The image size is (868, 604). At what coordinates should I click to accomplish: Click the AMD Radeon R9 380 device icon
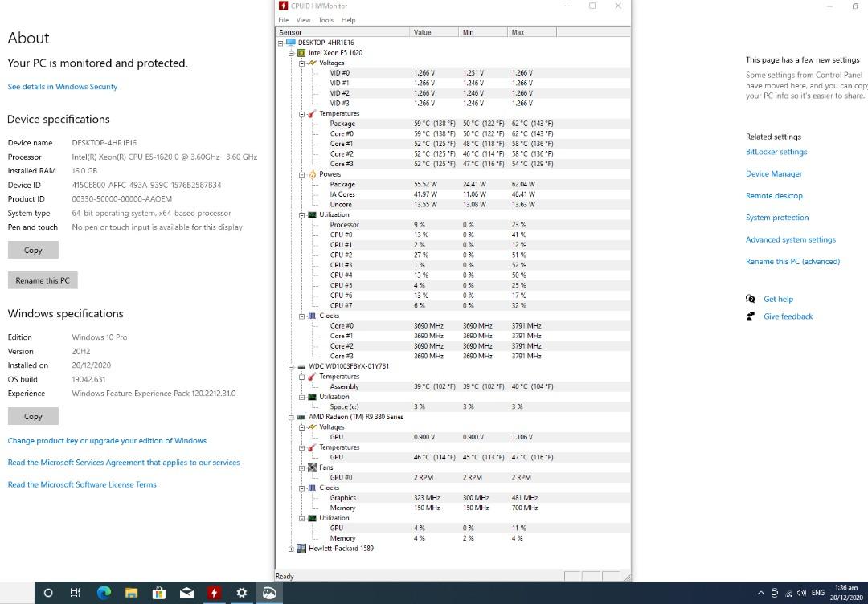301,417
